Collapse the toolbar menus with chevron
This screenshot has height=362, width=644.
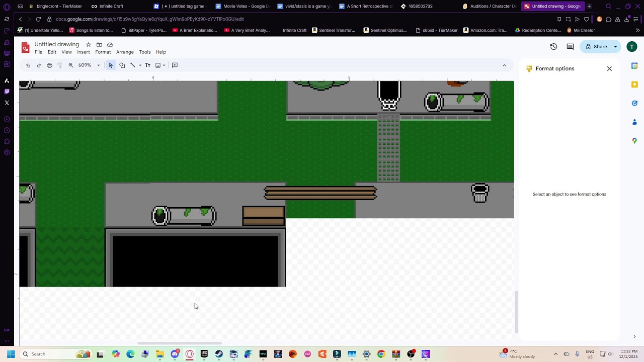(x=504, y=65)
